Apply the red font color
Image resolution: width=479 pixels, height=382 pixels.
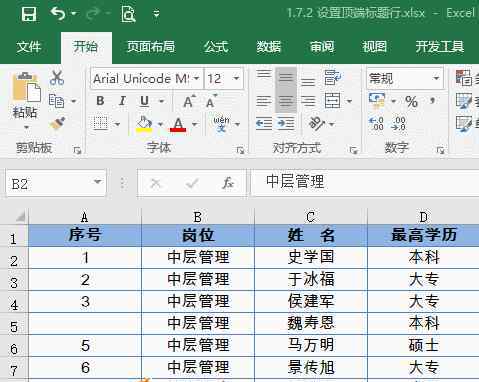(x=178, y=124)
